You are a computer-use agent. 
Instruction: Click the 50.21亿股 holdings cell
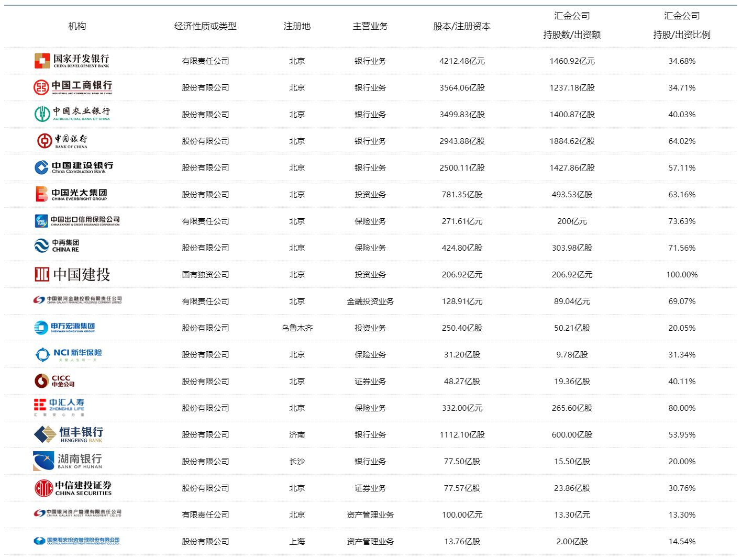click(572, 328)
